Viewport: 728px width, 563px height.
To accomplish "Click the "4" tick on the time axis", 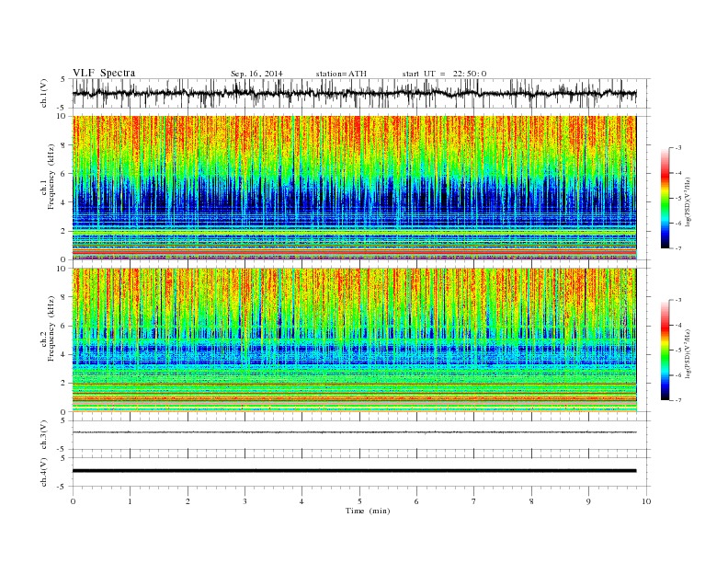I will pyautogui.click(x=301, y=501).
